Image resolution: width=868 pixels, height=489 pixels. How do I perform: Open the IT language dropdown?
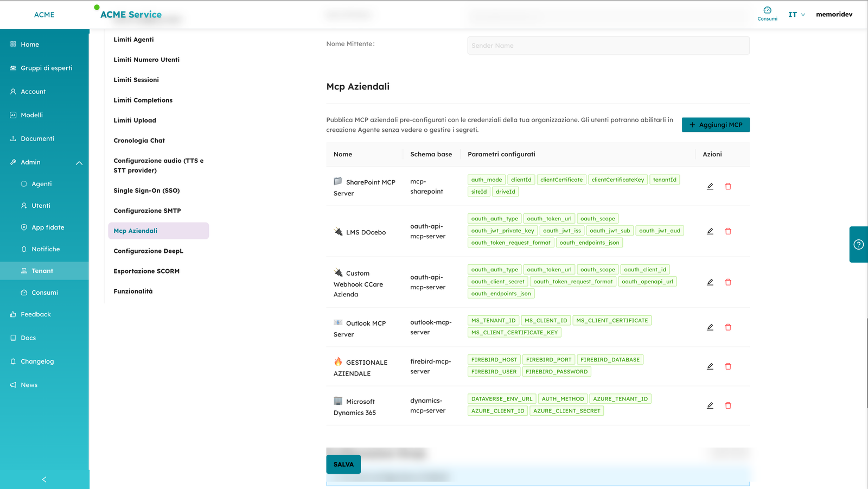796,15
